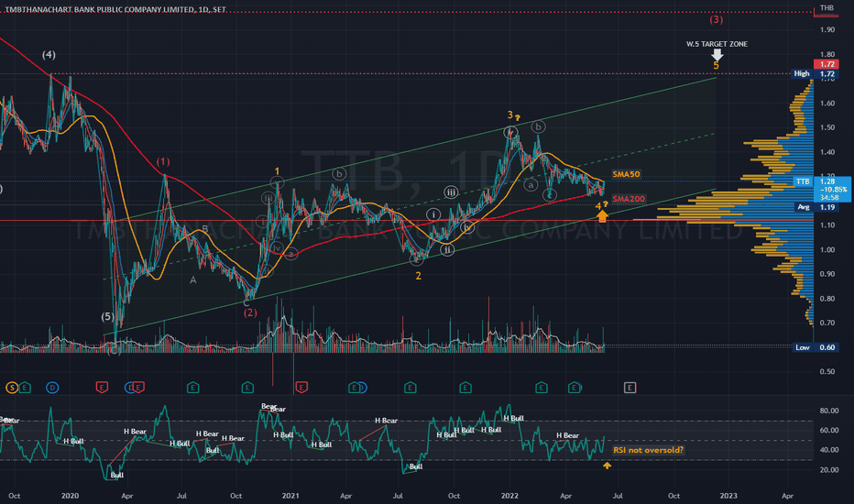Viewport: 854px width, 504px height.
Task: Click the red earnings E marker at 2021
Action: pos(301,388)
